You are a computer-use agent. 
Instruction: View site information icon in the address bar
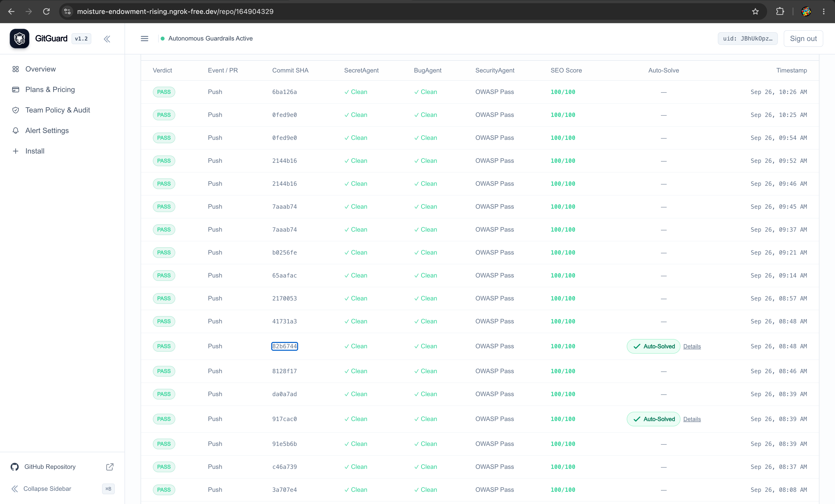tap(67, 11)
